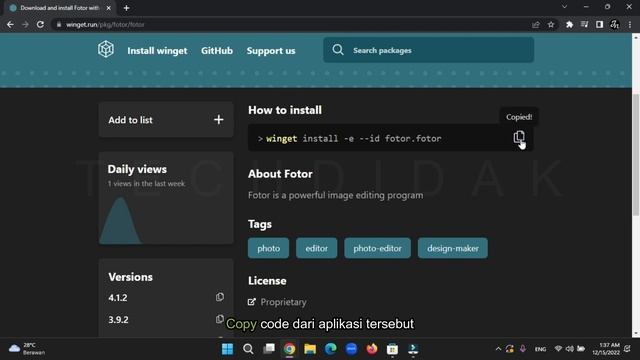Copy version 3.9.2 install command
640x360 pixels.
coord(220,319)
